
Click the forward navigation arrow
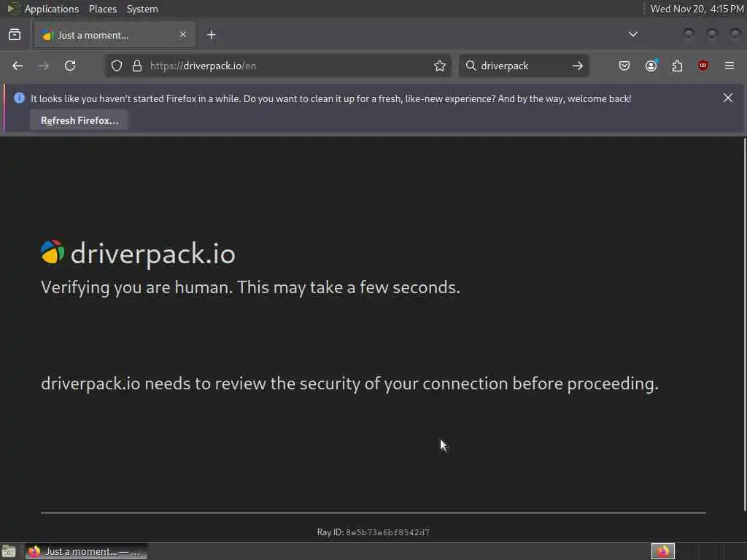(x=43, y=66)
